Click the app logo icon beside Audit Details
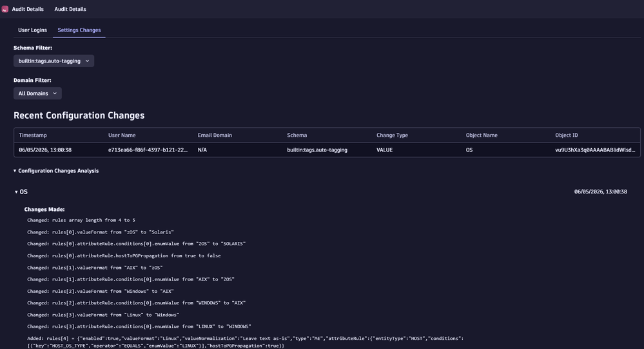 tap(5, 9)
